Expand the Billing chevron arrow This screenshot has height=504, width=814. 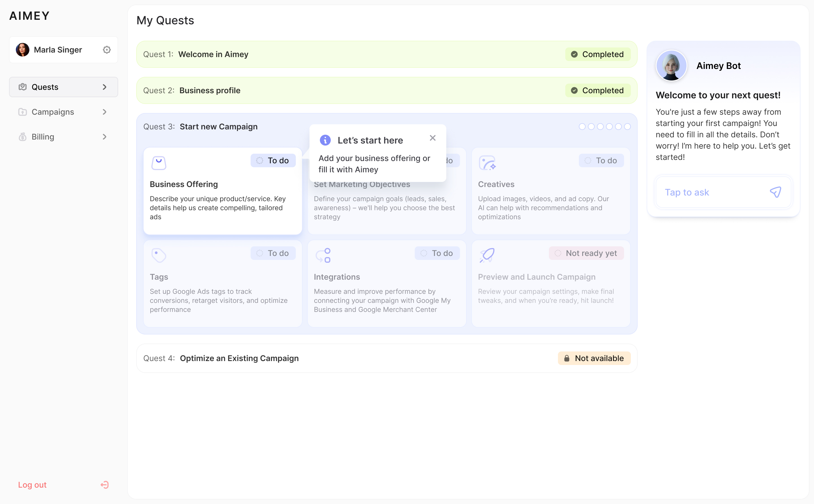point(105,137)
